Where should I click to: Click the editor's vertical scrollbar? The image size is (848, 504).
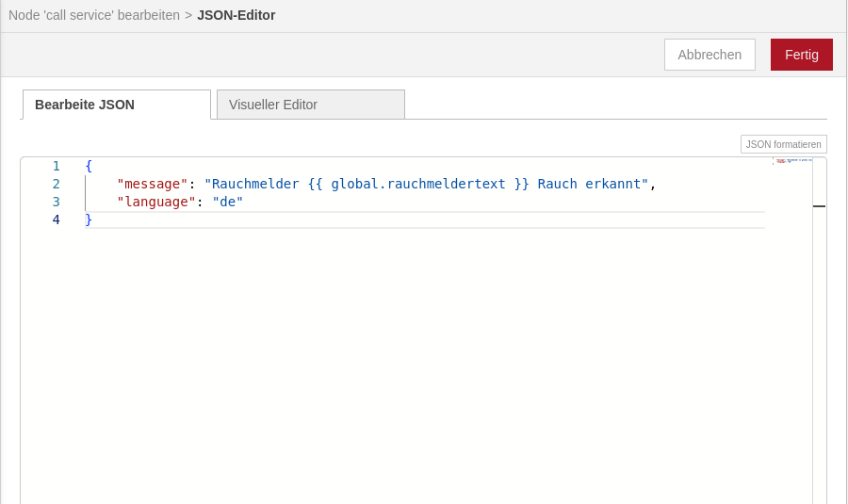819,330
